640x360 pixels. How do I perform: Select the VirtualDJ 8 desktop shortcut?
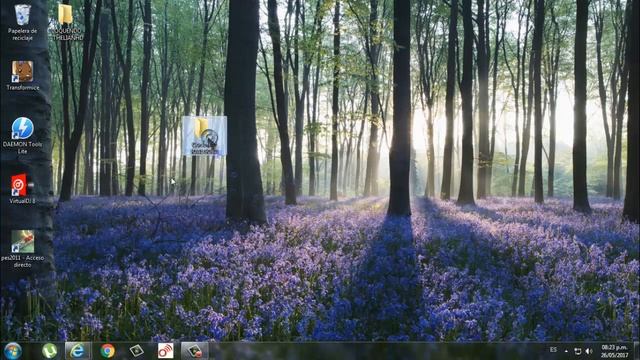click(22, 189)
